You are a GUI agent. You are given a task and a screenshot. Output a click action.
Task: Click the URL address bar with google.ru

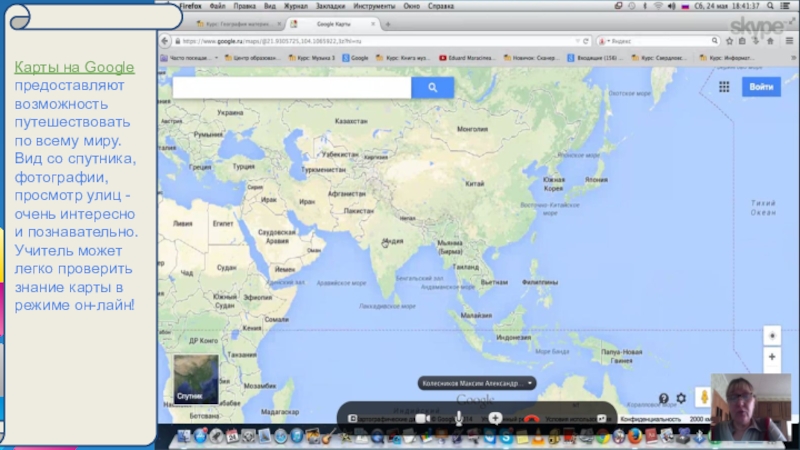pyautogui.click(x=375, y=41)
